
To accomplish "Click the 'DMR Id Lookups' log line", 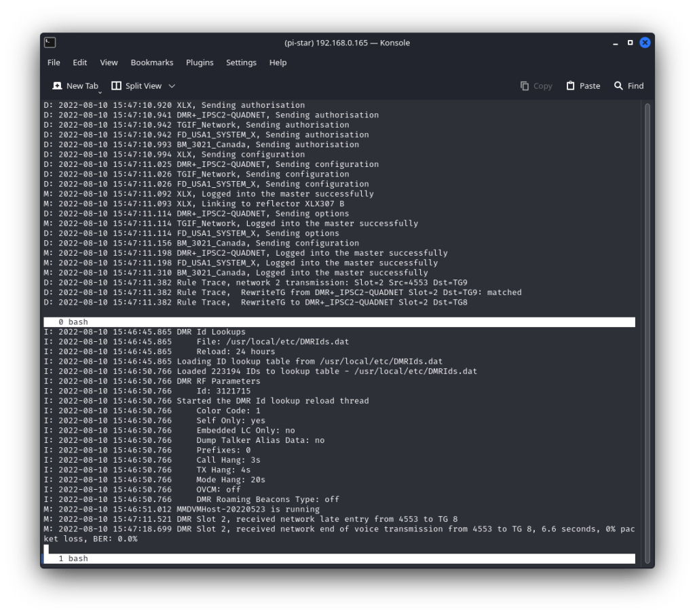I will pos(145,332).
